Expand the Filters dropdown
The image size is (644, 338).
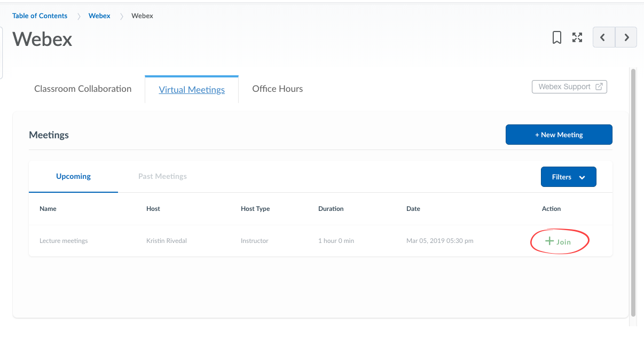569,177
